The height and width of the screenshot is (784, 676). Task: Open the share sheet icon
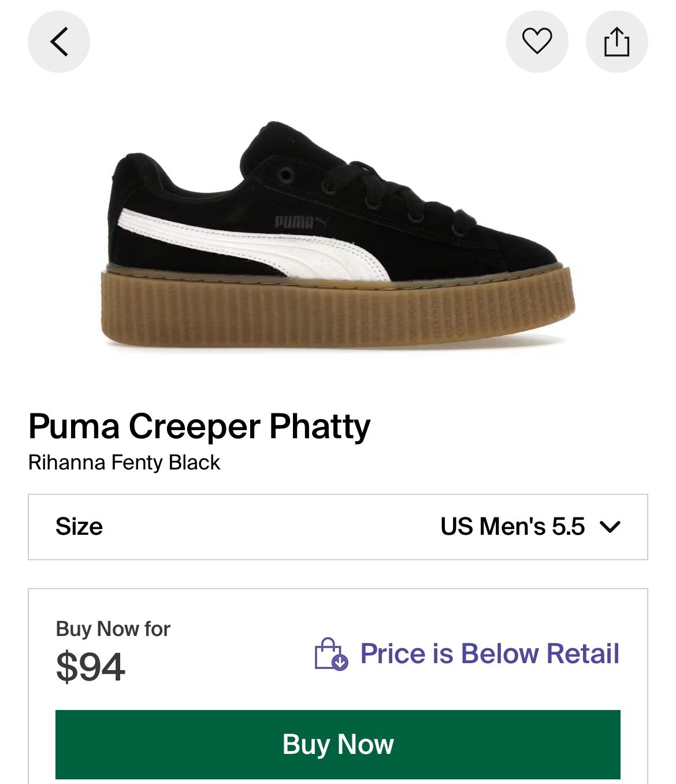pos(616,42)
